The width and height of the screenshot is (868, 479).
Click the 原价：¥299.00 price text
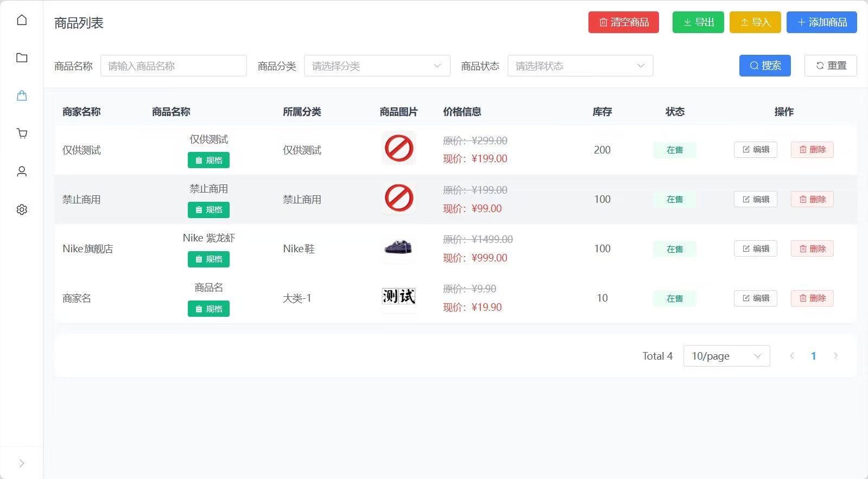[475, 140]
